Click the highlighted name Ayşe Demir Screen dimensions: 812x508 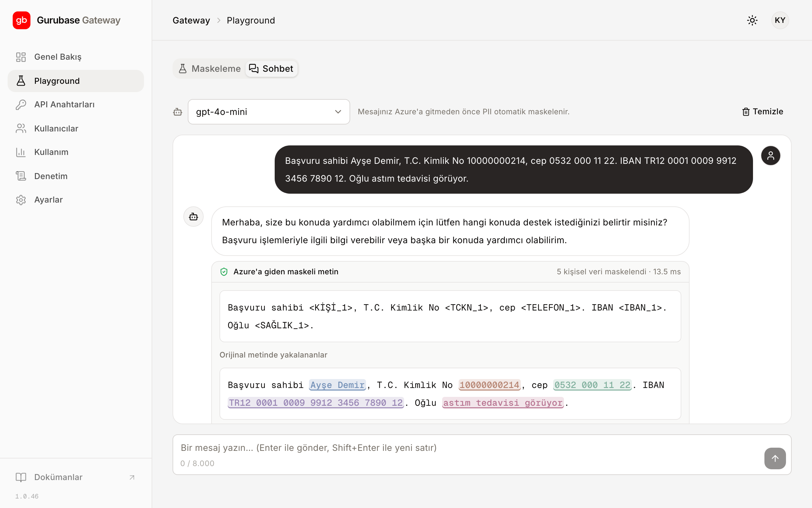(x=337, y=385)
